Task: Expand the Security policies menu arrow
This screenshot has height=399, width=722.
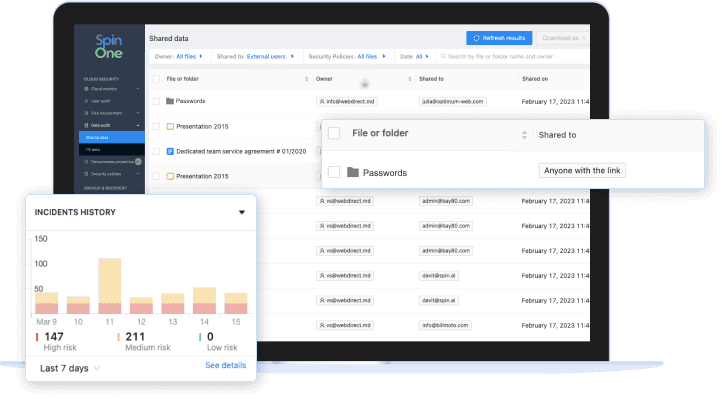Action: pyautogui.click(x=138, y=174)
